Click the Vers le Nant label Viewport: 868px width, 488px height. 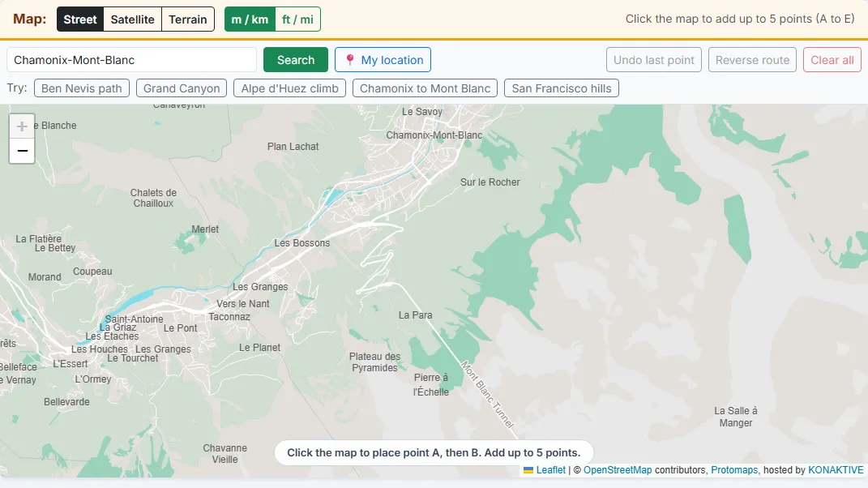click(242, 304)
